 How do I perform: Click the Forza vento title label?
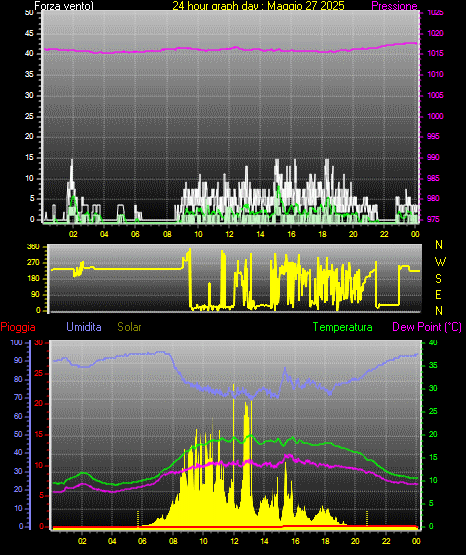(64, 6)
